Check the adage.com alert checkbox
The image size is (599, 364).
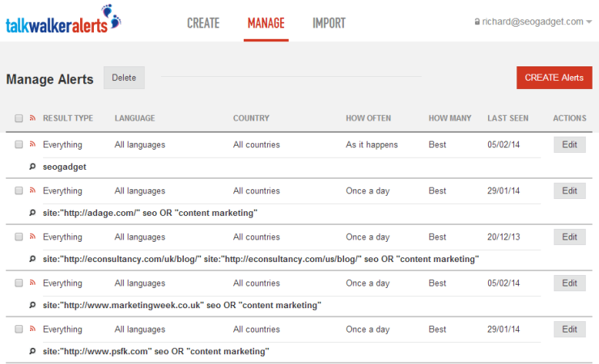point(19,190)
